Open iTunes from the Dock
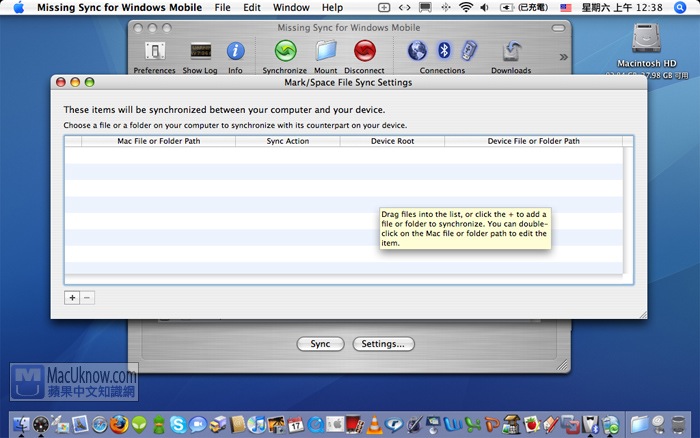 [257, 424]
